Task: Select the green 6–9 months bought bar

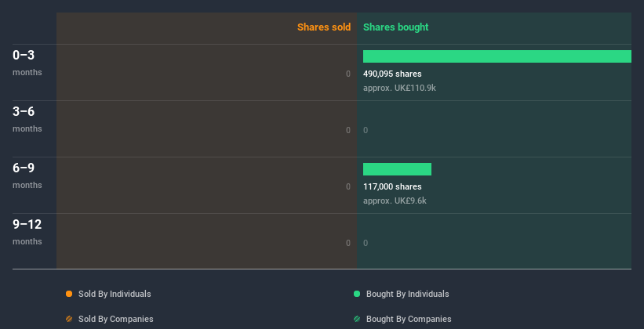Action: tap(397, 169)
